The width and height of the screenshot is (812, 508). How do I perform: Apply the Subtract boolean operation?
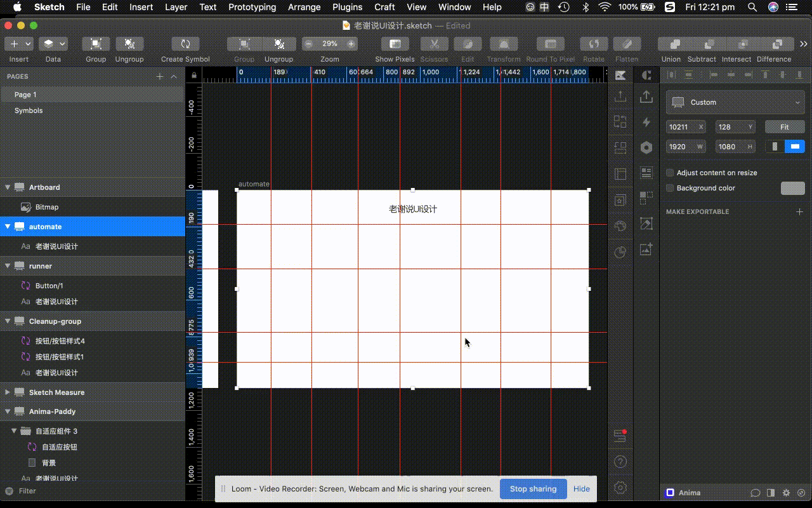point(710,44)
